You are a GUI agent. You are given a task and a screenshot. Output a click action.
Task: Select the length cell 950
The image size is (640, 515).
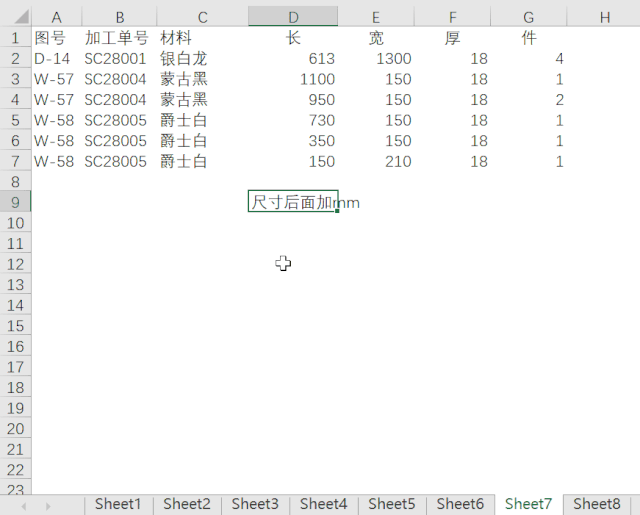tap(293, 100)
